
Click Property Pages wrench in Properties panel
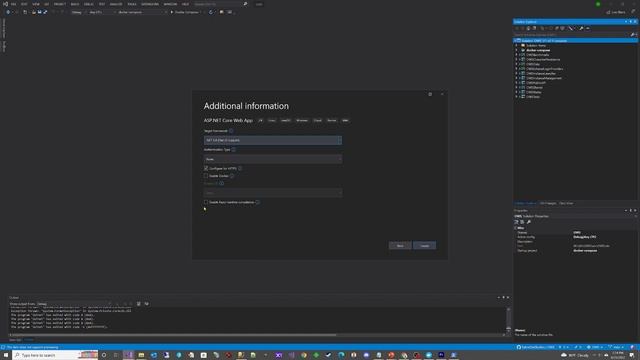point(529,222)
